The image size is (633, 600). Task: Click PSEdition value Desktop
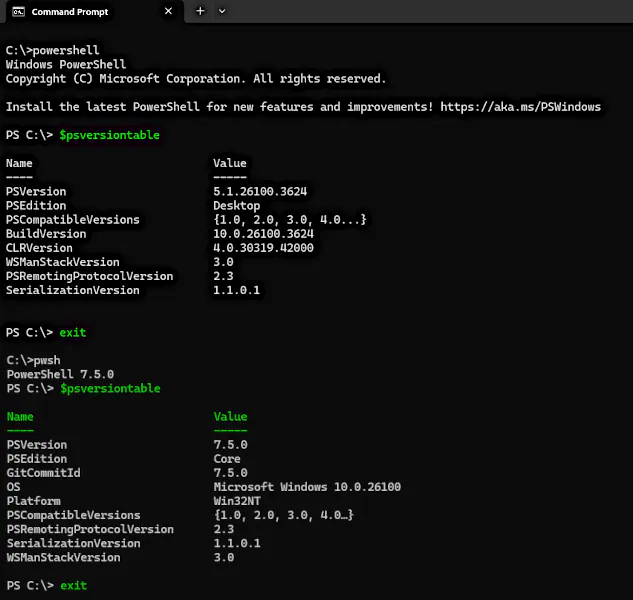[237, 206]
